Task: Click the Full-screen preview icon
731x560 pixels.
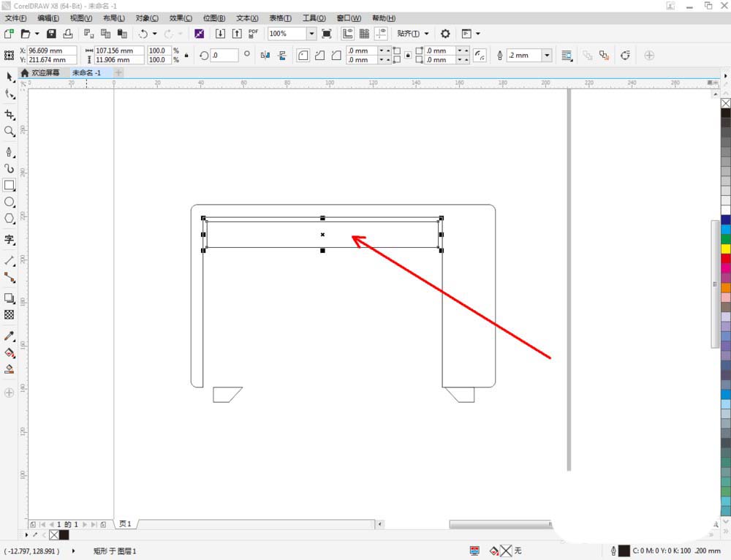Action: click(x=327, y=34)
